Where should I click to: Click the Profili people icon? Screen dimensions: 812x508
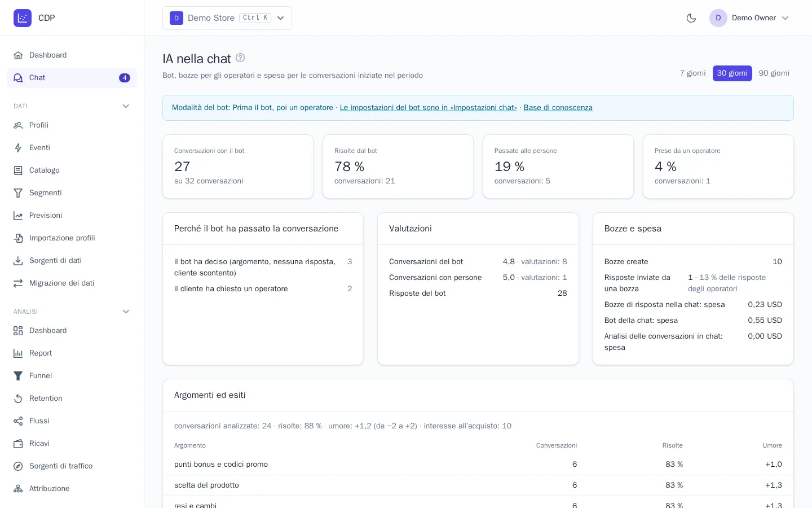point(18,125)
